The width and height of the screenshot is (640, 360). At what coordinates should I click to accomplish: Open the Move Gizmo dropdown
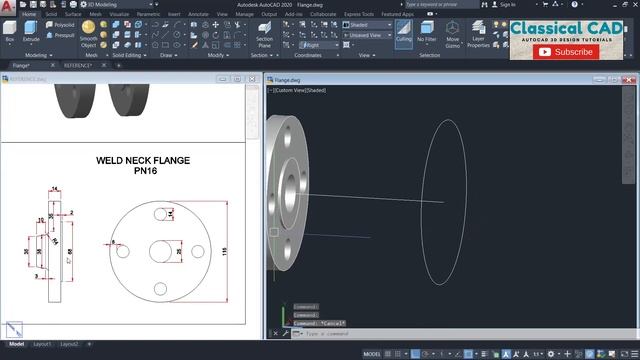(452, 35)
